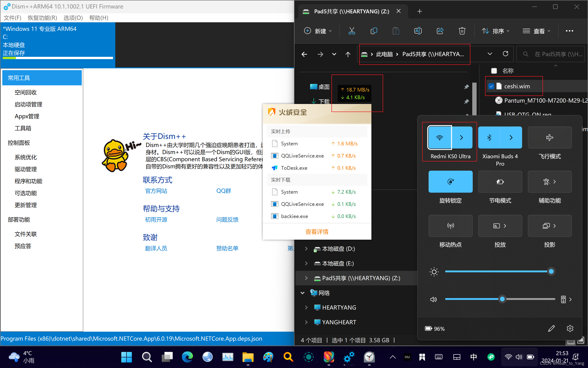The width and height of the screenshot is (588, 368).
Task: Collapse the 网络 network tree node
Action: coord(302,293)
